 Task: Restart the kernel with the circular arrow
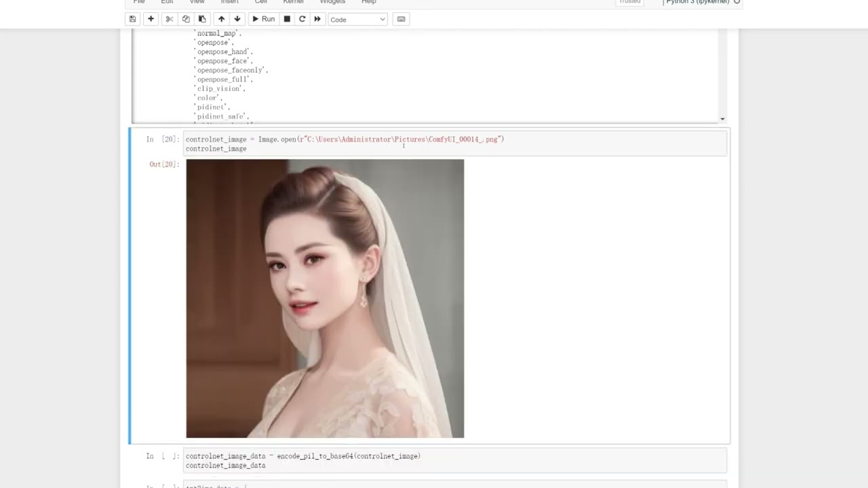pos(302,19)
